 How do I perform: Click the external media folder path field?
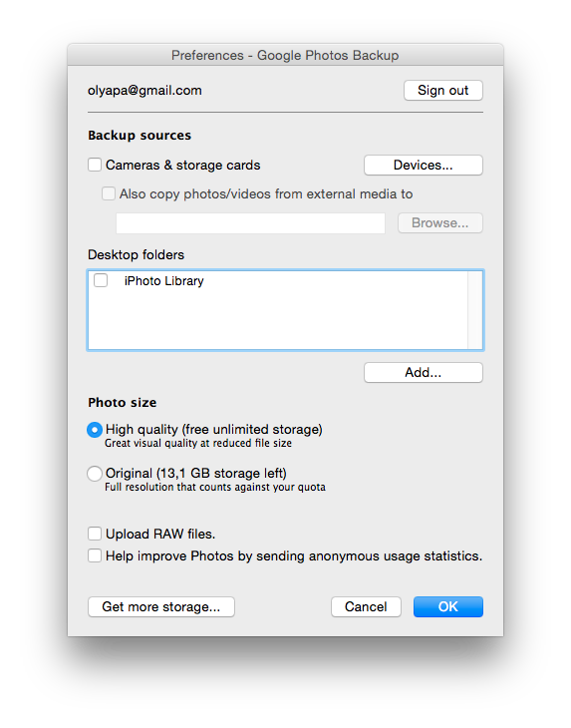coord(250,223)
